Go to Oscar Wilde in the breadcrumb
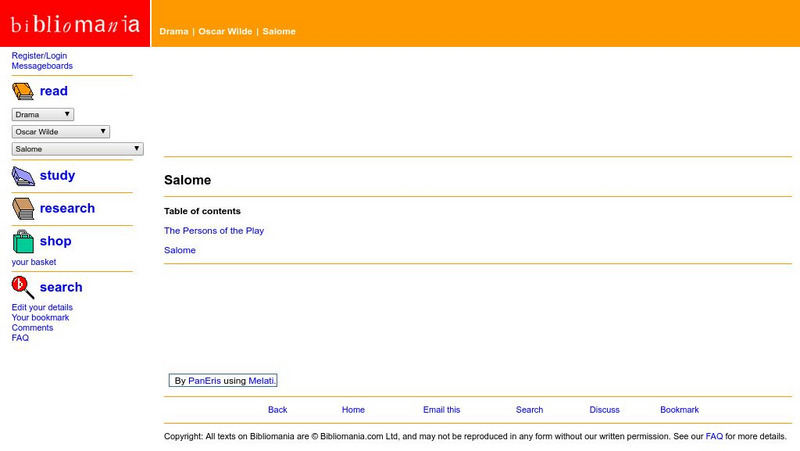The image size is (800, 451). coord(225,31)
